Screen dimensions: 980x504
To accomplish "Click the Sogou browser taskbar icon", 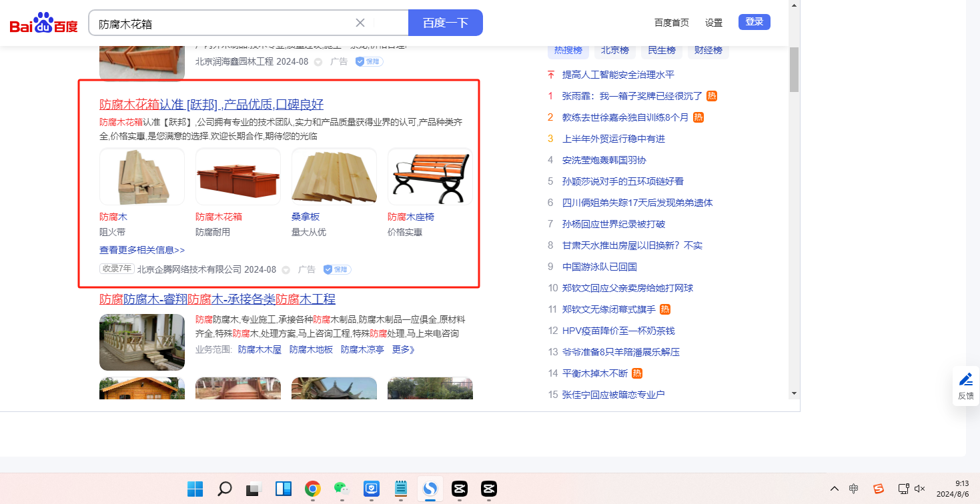I will 430,489.
